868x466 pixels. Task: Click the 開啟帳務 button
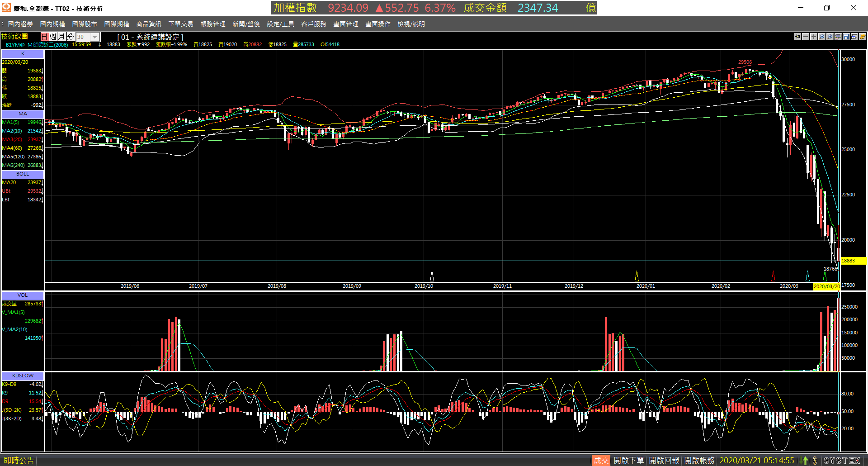(699, 461)
